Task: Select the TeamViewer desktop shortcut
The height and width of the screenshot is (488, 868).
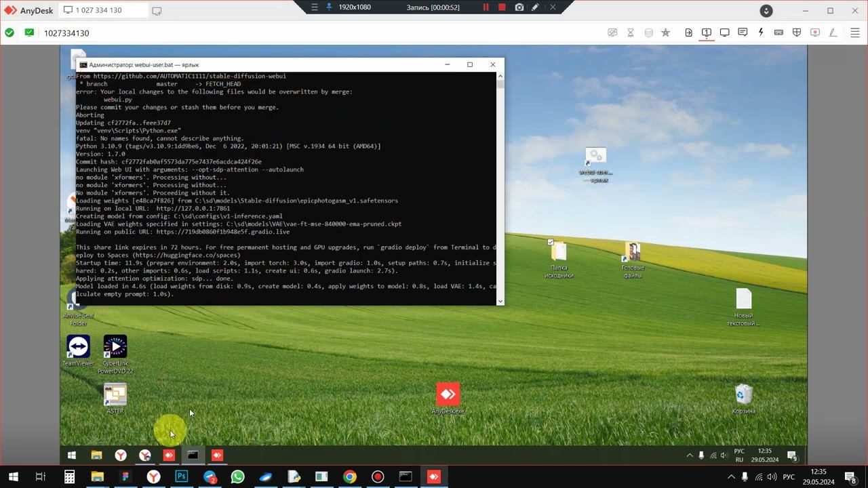Action: (x=78, y=351)
